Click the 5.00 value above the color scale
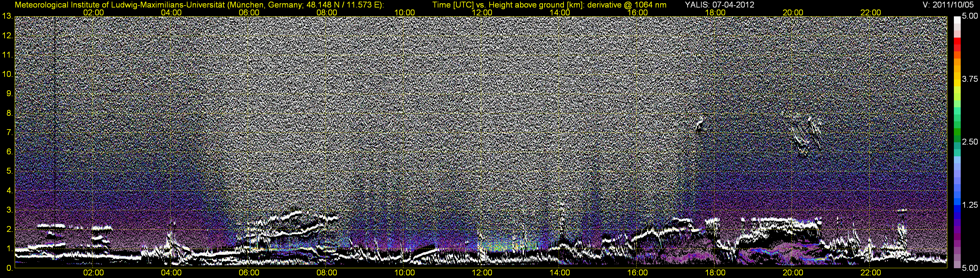The height and width of the screenshot is (278, 980). tap(970, 16)
